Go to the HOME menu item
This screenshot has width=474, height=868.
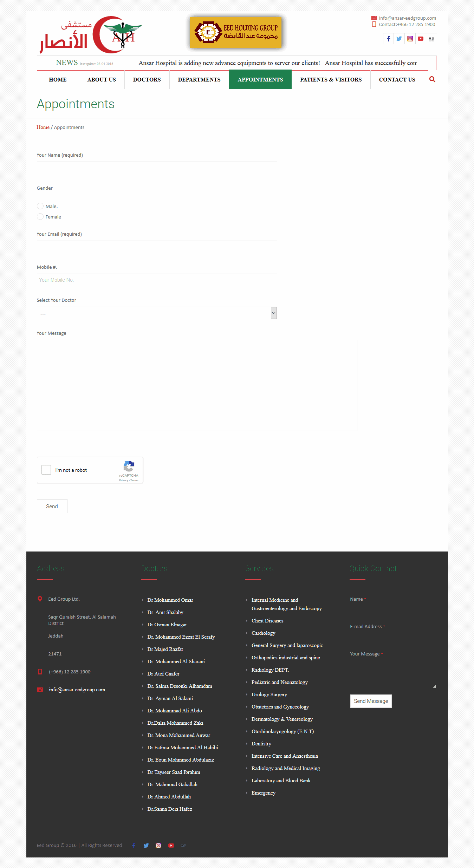point(58,80)
